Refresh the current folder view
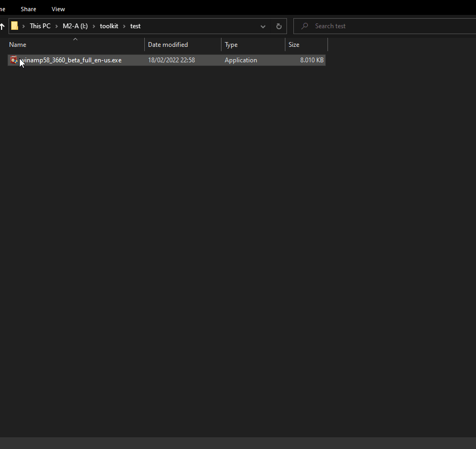Viewport: 476px width, 449px height. 278,26
